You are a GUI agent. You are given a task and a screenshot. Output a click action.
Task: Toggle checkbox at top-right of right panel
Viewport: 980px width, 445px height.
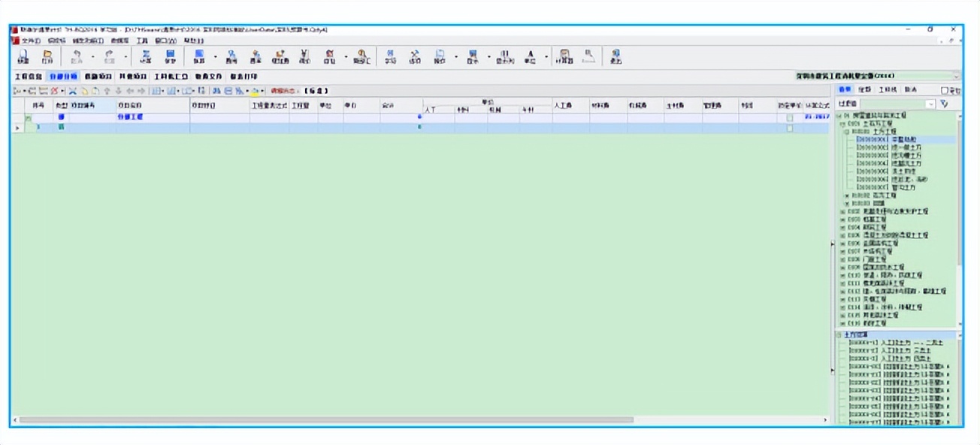(x=944, y=90)
